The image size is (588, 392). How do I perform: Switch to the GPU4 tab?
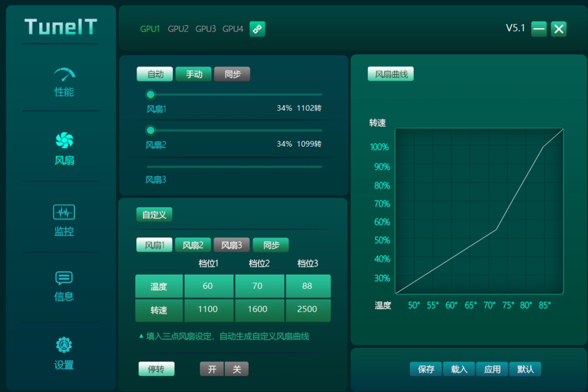coord(233,29)
